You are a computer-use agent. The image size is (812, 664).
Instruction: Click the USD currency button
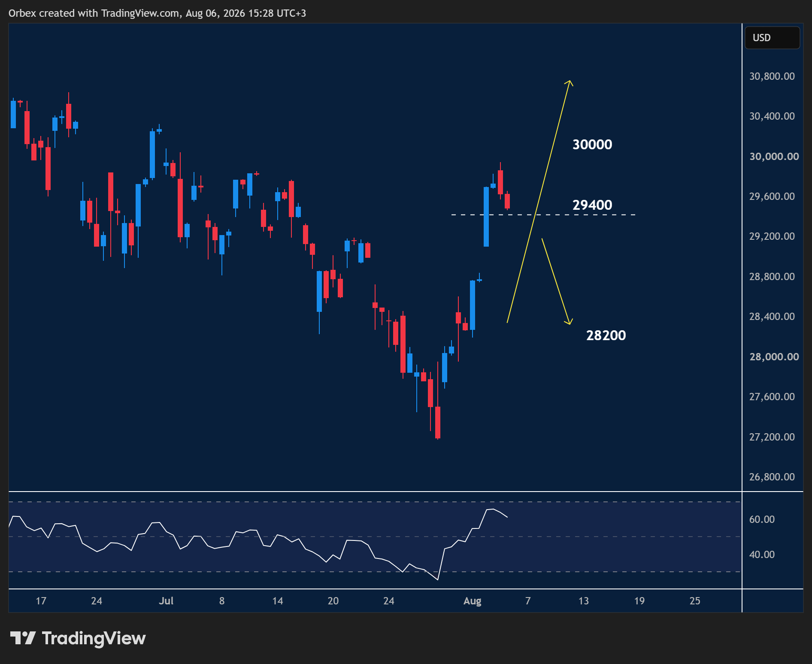coord(772,38)
